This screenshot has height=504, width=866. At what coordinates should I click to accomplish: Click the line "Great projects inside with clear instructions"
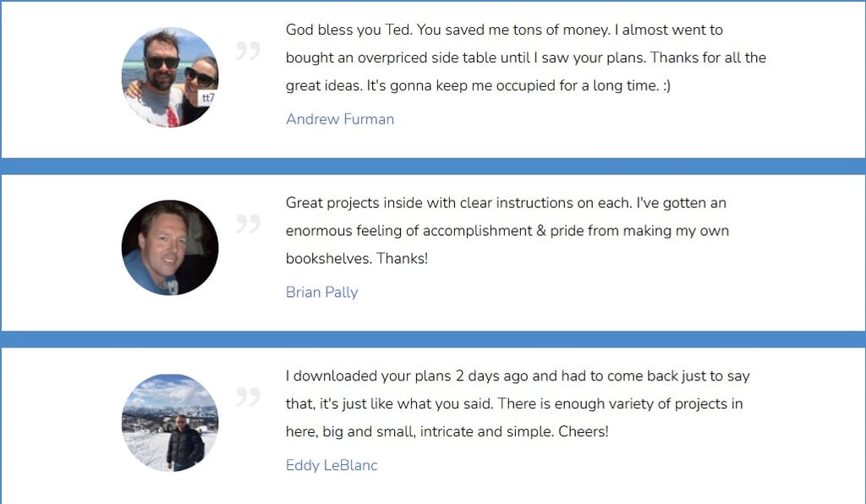pyautogui.click(x=506, y=203)
